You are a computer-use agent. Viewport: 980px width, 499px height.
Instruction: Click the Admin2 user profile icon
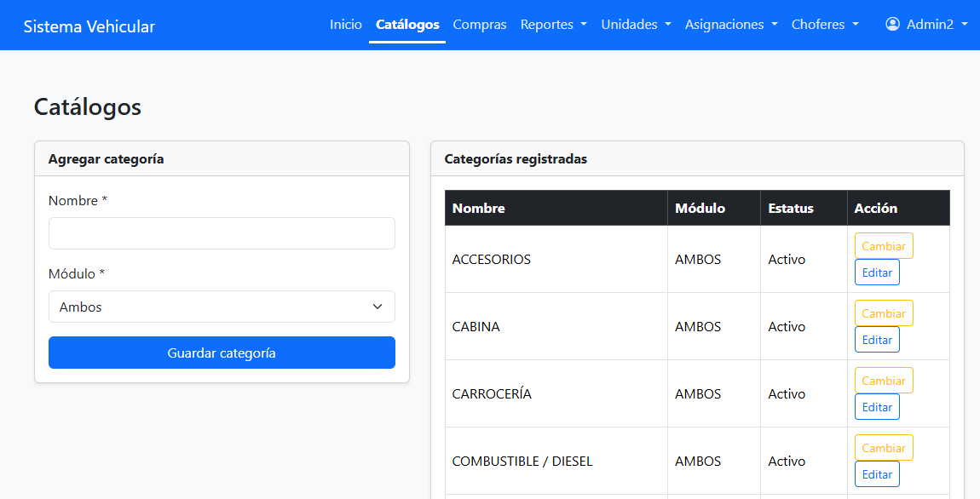pyautogui.click(x=892, y=25)
